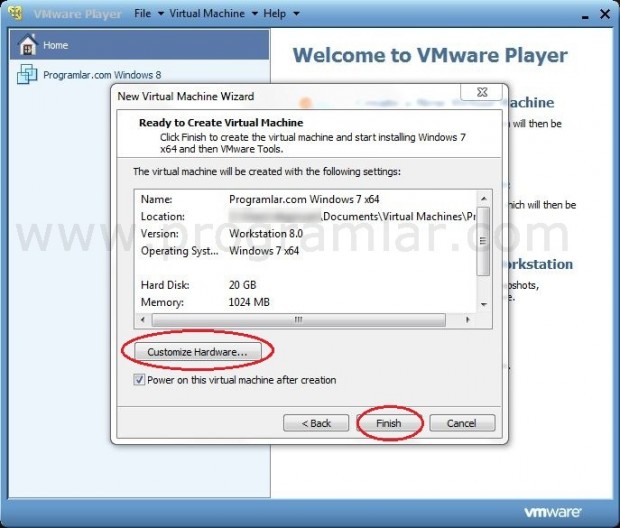Click the Customize Hardware button
This screenshot has width=620, height=528.
tap(198, 352)
